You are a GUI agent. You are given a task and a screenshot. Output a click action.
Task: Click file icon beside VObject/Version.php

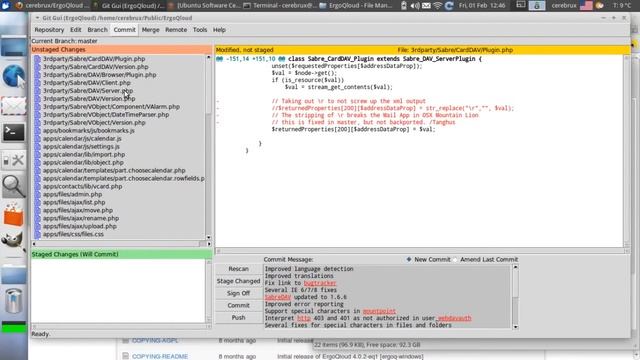pyautogui.click(x=38, y=122)
